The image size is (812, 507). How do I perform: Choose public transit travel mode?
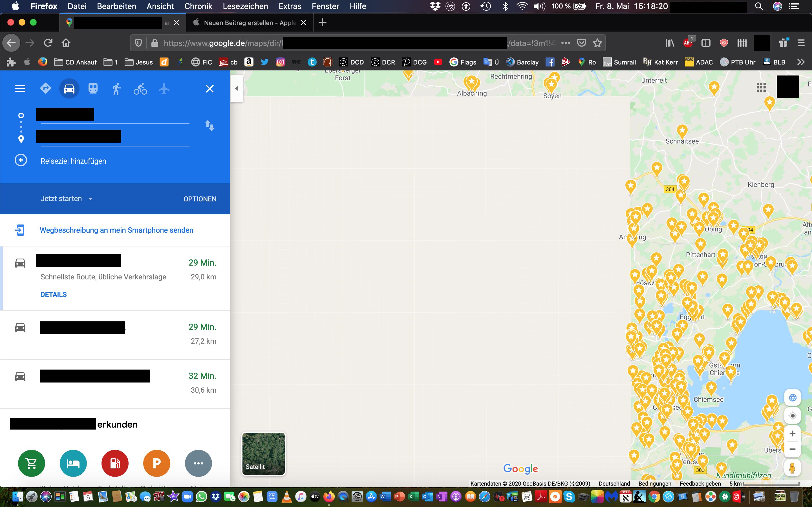pyautogui.click(x=93, y=88)
